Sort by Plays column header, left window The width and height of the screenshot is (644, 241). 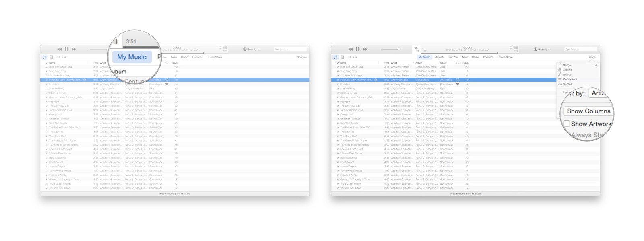point(175,63)
